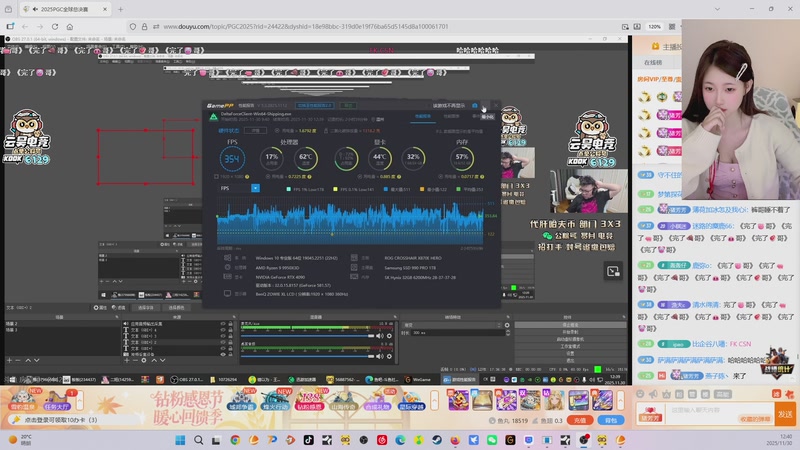Open WeChat from the Windows taskbar
The image size is (800, 450).
point(492,440)
